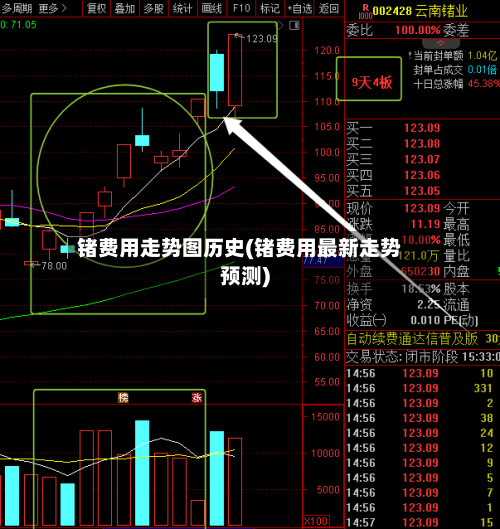500x529 pixels.
Task: Click the 净资 2.25 value
Action: coord(429,305)
